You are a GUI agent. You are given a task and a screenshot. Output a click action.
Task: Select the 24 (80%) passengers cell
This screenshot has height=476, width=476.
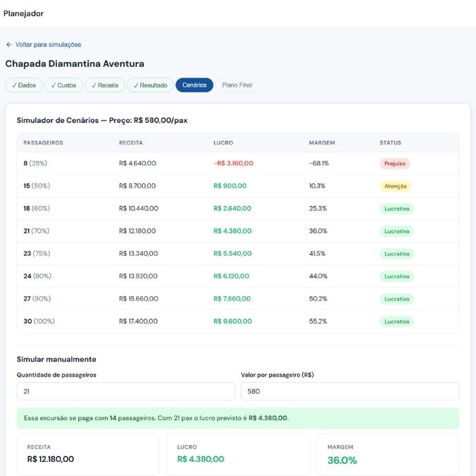(37, 276)
